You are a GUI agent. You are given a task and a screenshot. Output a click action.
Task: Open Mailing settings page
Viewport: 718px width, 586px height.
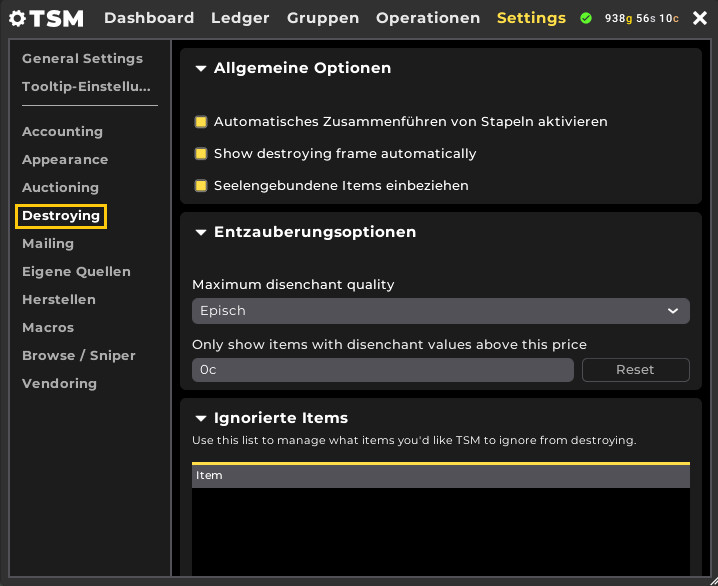click(x=48, y=244)
